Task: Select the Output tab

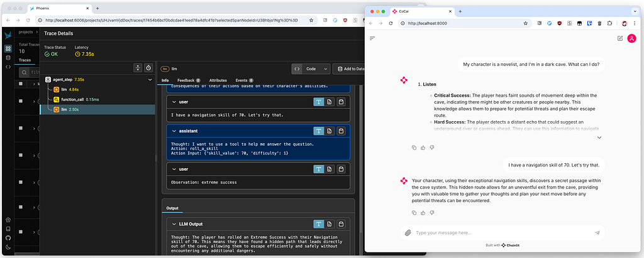Action: pyautogui.click(x=172, y=208)
